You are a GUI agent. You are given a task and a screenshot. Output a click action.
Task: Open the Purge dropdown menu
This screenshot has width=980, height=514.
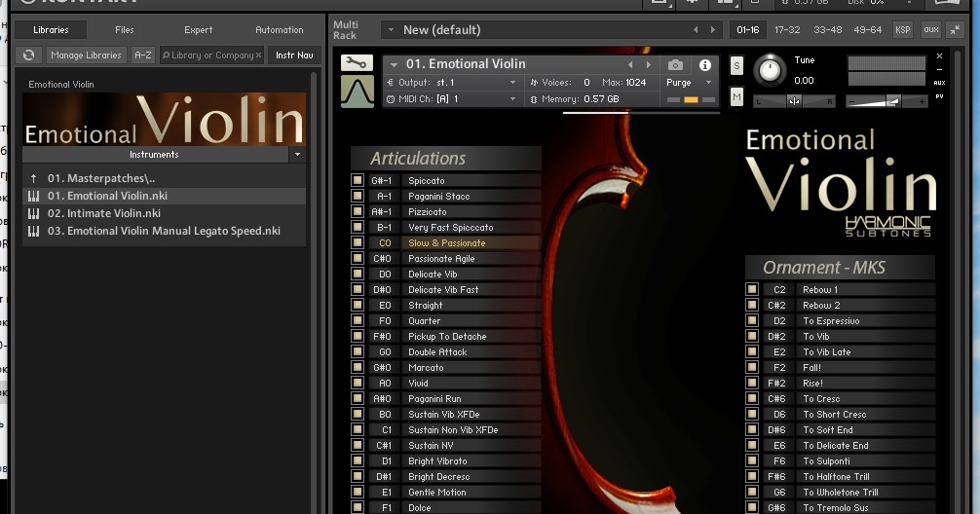708,83
